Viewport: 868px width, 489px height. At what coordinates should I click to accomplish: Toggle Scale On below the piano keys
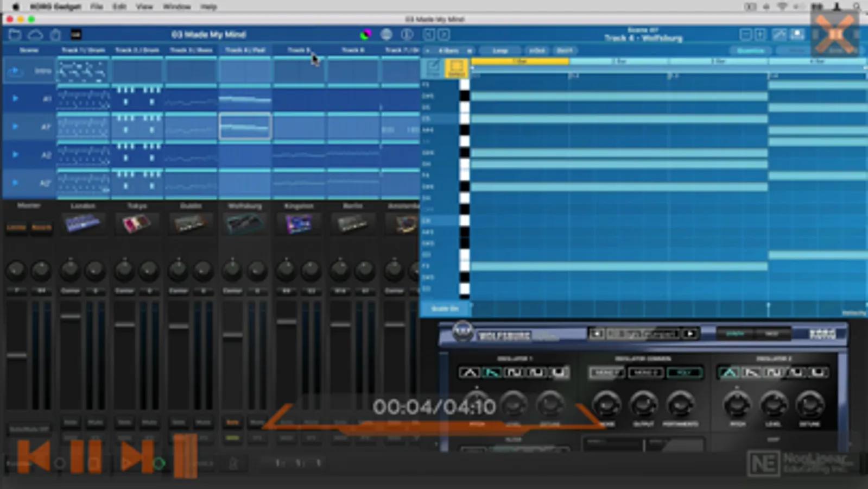tap(445, 309)
